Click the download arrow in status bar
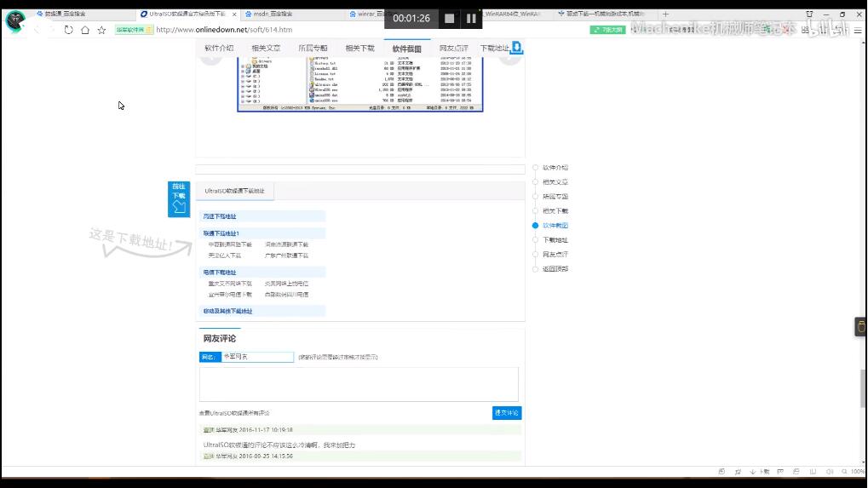Screen dimensions: 868x488 [753, 472]
